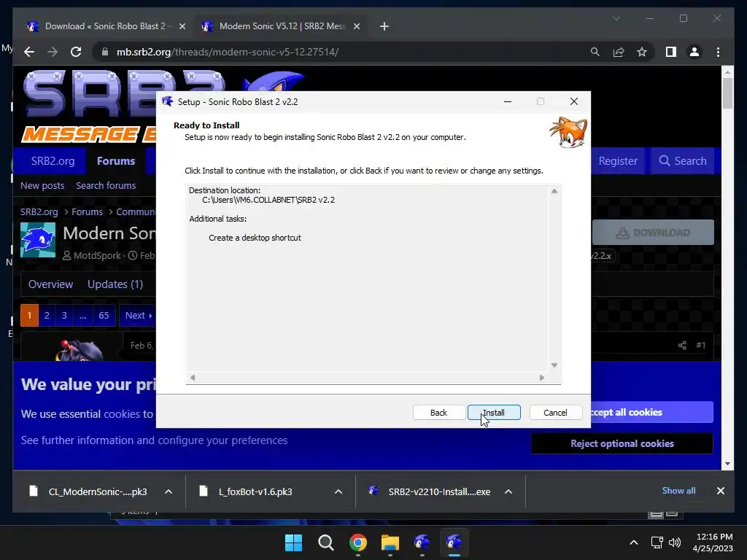This screenshot has width=747, height=560.
Task: Open Windows Start menu
Action: coord(293,542)
